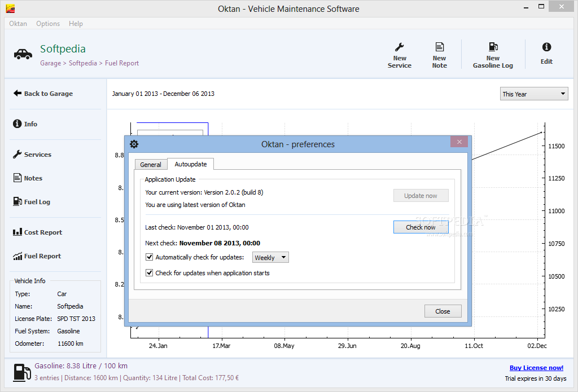Click the Buy License now! link
The image size is (578, 392).
click(x=536, y=367)
